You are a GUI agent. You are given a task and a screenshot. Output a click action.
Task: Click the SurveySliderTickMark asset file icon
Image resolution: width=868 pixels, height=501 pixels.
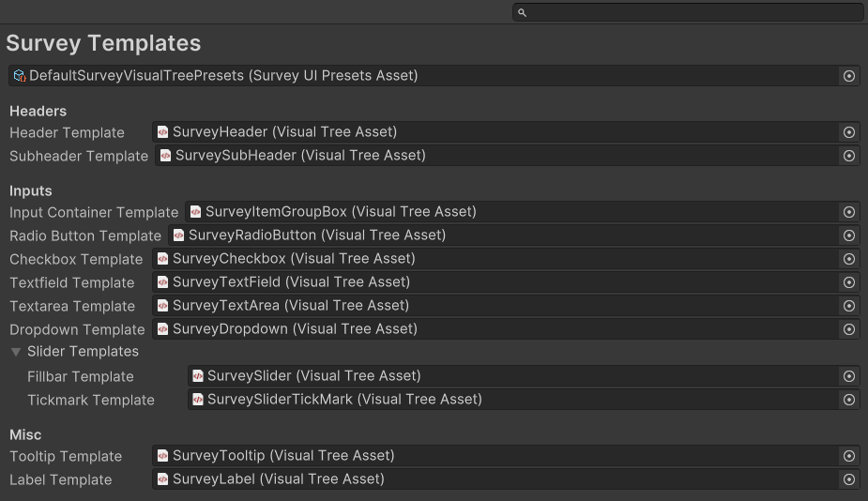[x=198, y=399]
